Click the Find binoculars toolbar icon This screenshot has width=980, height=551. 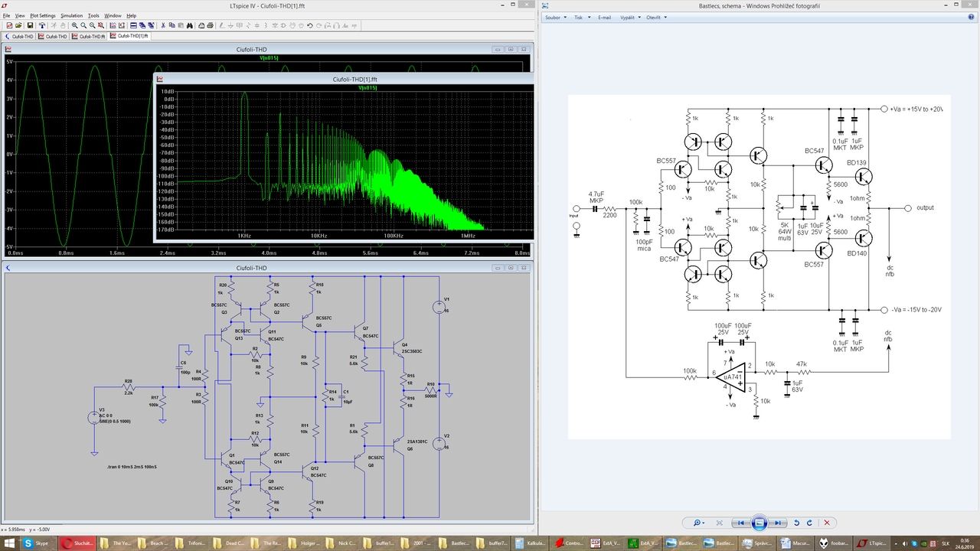(x=190, y=25)
